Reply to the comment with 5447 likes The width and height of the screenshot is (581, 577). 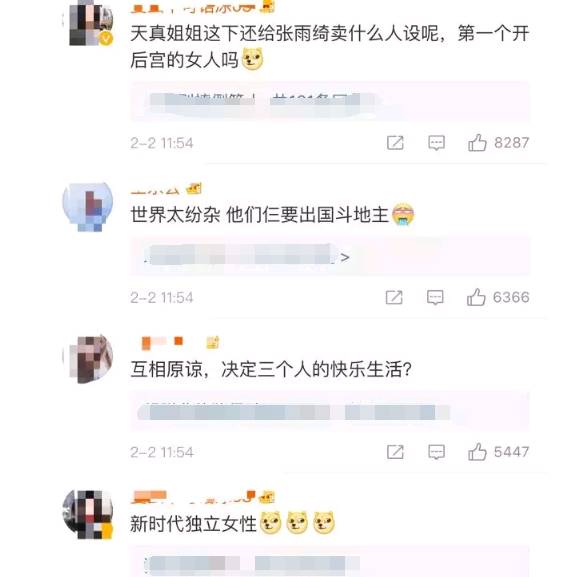tap(436, 452)
